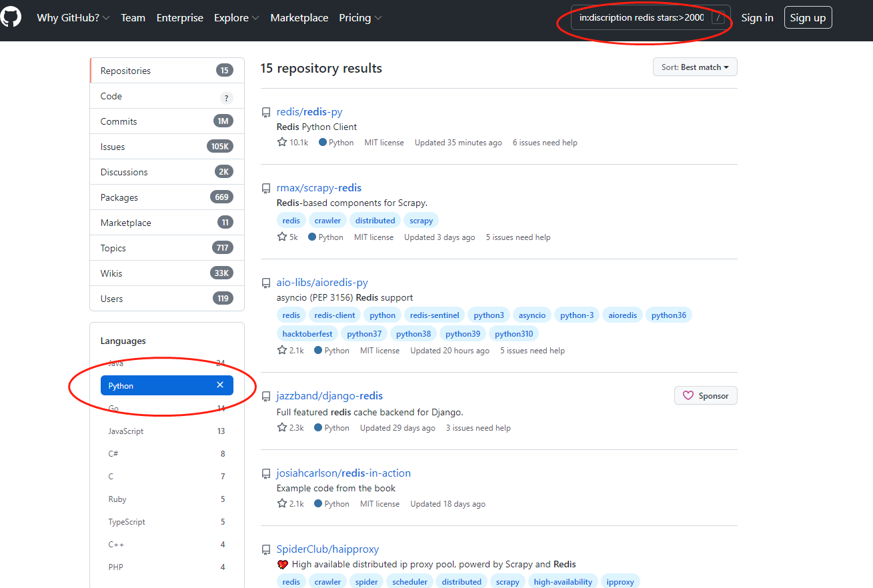Expand the Explore dropdown menu
This screenshot has width=873, height=588.
pyautogui.click(x=237, y=18)
